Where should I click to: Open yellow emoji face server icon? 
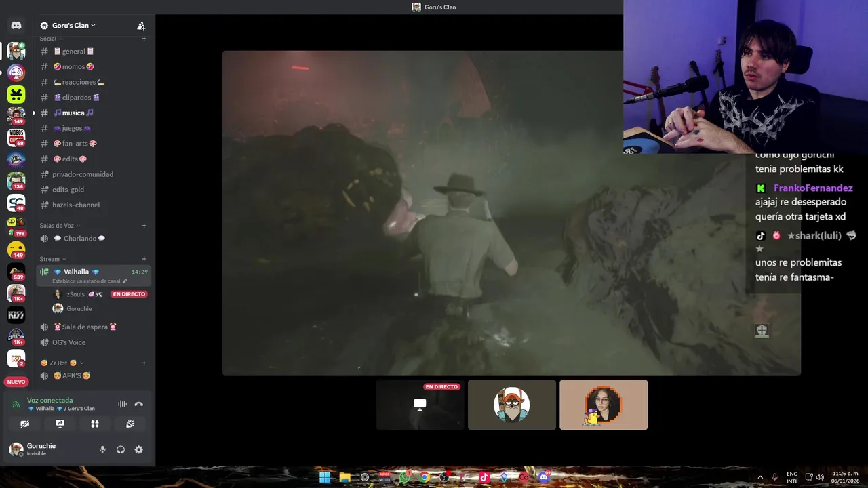[x=16, y=249]
